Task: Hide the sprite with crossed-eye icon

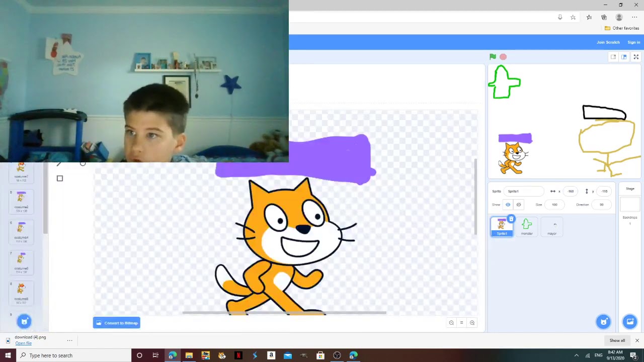Action: pyautogui.click(x=519, y=205)
